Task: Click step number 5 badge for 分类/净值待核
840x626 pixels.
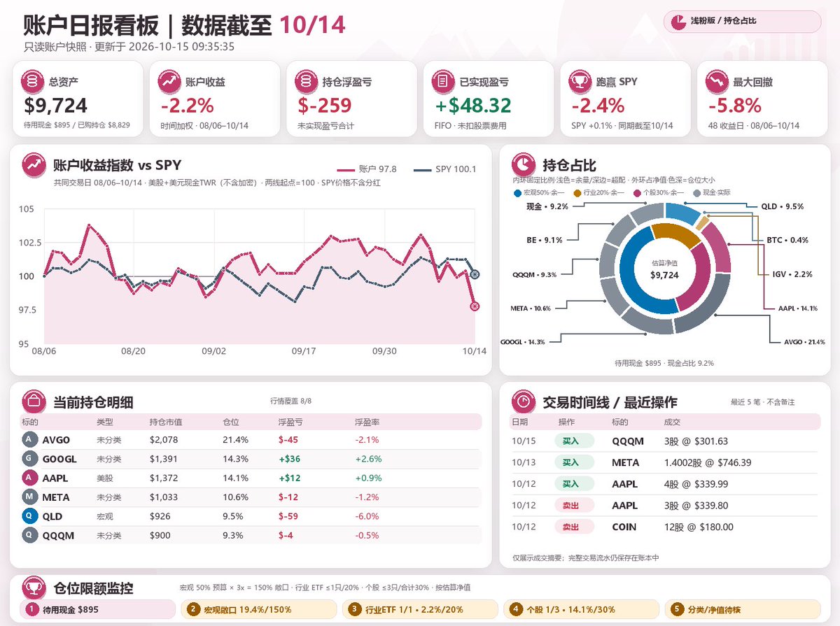Action: click(x=676, y=609)
